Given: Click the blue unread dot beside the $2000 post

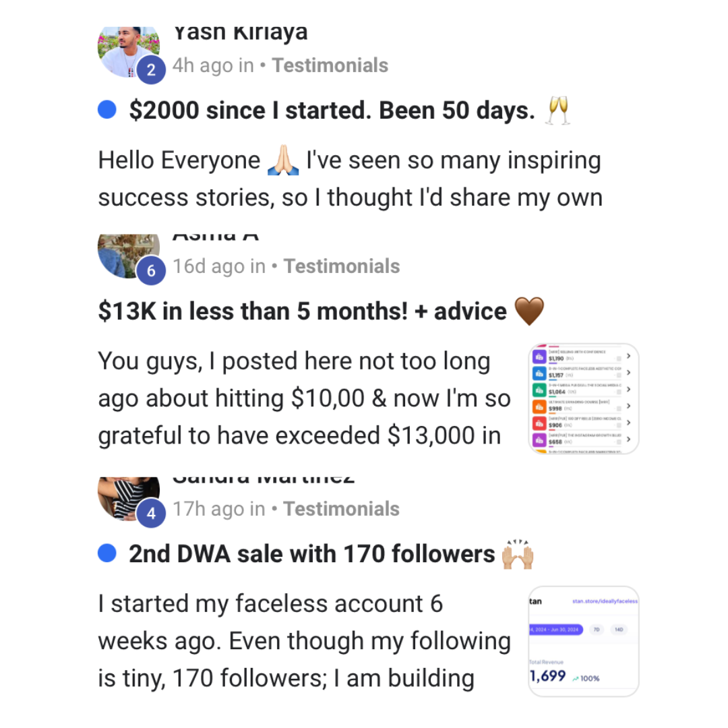Looking at the screenshot, I should [x=107, y=110].
